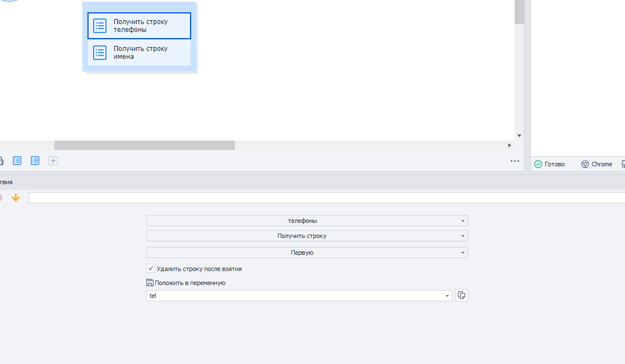Click the canvas horizontal scrollbar right arrow

click(x=510, y=146)
